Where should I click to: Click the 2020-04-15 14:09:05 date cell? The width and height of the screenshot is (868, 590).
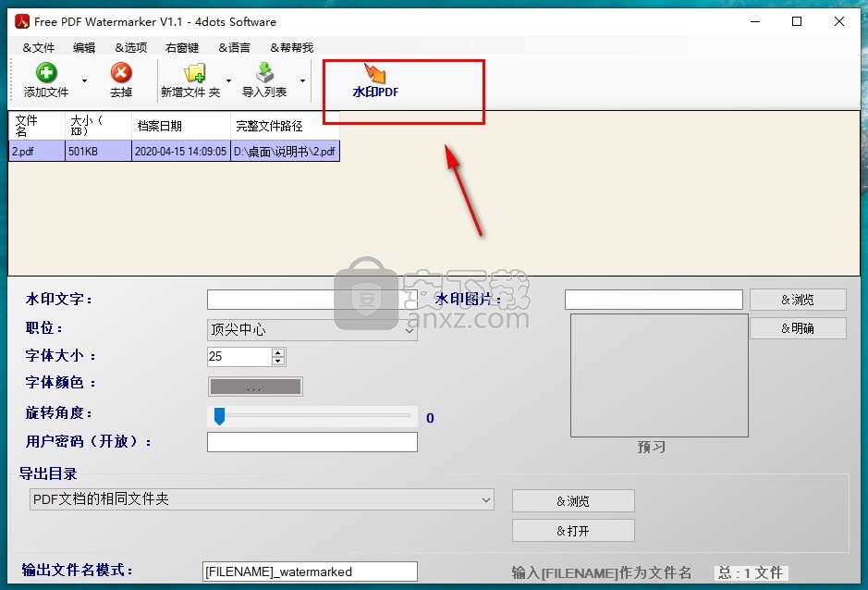(x=180, y=152)
